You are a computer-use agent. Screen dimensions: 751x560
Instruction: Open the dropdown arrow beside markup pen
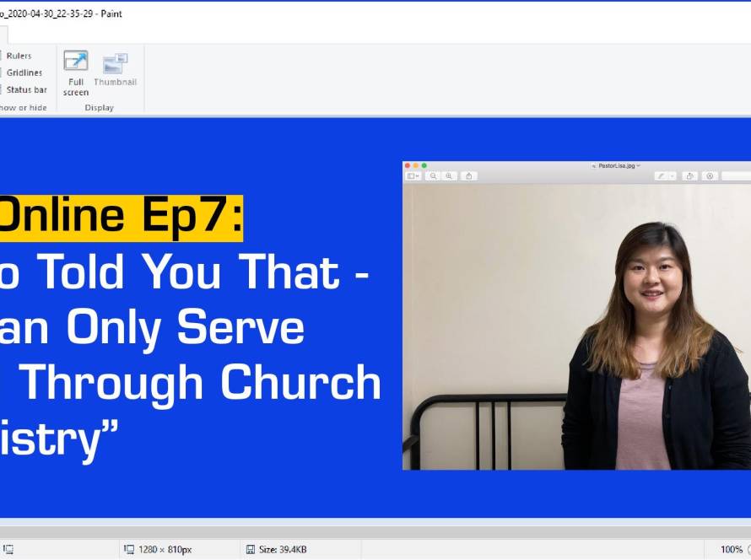click(x=673, y=176)
